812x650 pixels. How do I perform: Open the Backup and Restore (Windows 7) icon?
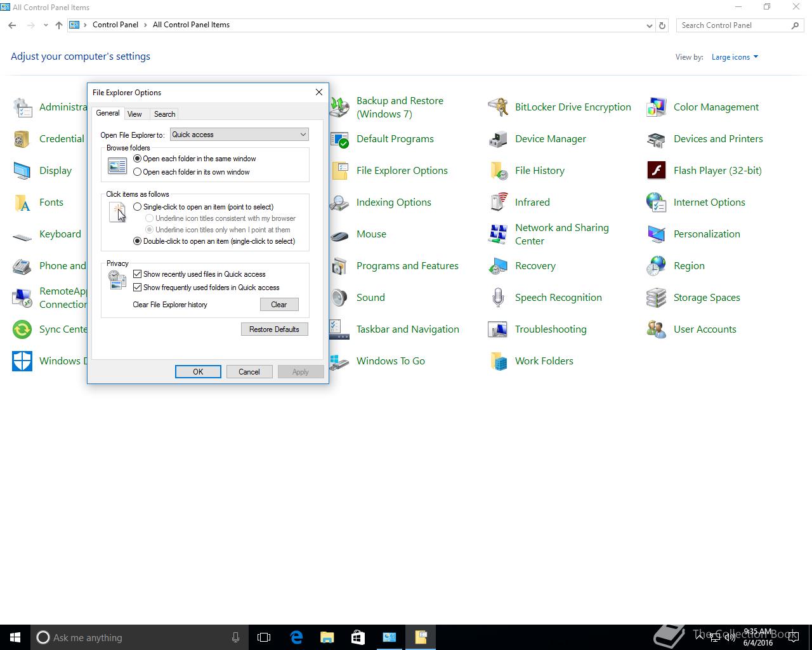pos(339,107)
